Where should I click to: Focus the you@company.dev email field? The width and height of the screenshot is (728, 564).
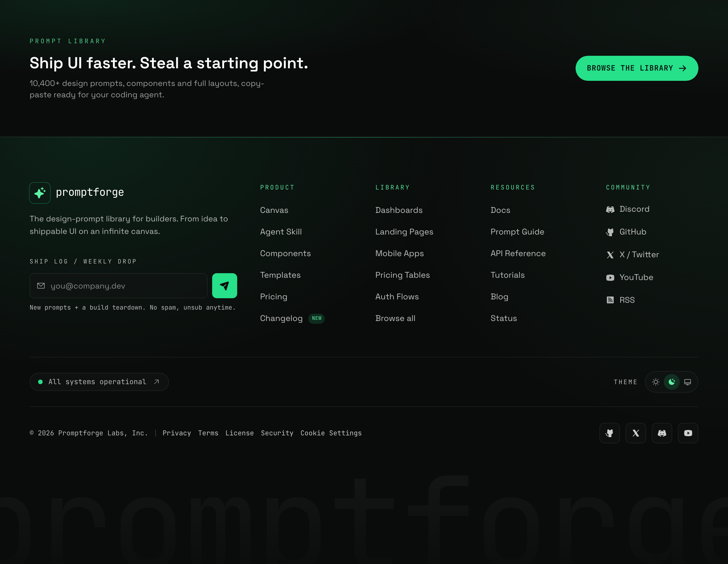click(x=118, y=286)
